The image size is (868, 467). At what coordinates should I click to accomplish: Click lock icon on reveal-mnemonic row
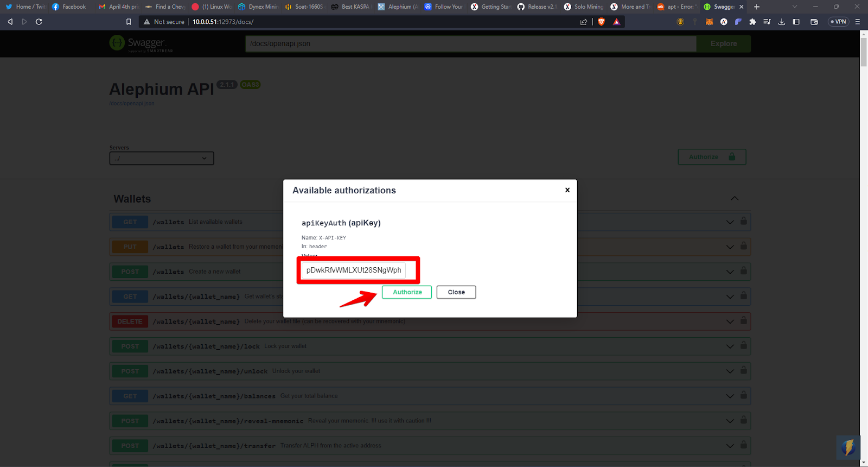click(744, 420)
